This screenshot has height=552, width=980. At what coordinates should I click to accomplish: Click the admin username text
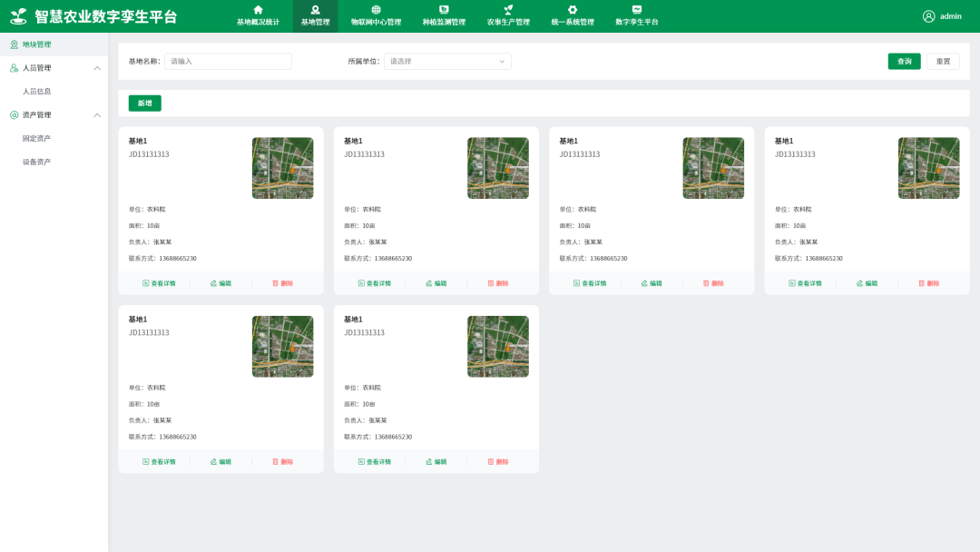pyautogui.click(x=951, y=16)
